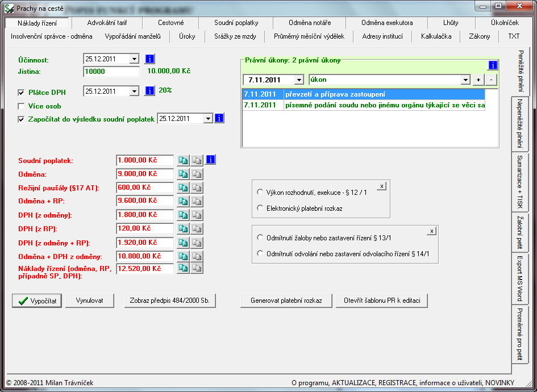The width and height of the screenshot is (537, 392).
Task: Switch to the Advokátní tarif tab
Action: tap(107, 23)
